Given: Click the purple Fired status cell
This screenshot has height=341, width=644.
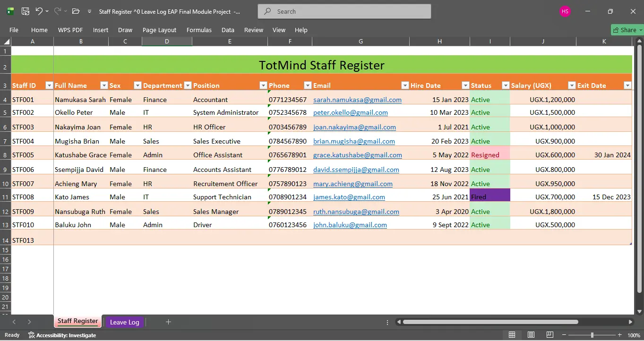Looking at the screenshot, I should [x=490, y=196].
